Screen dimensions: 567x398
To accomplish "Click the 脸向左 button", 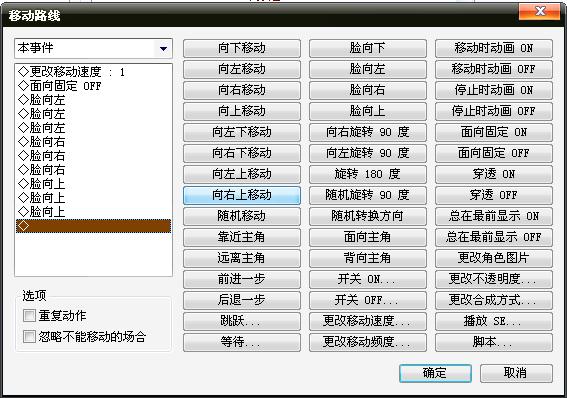I will pos(368,69).
